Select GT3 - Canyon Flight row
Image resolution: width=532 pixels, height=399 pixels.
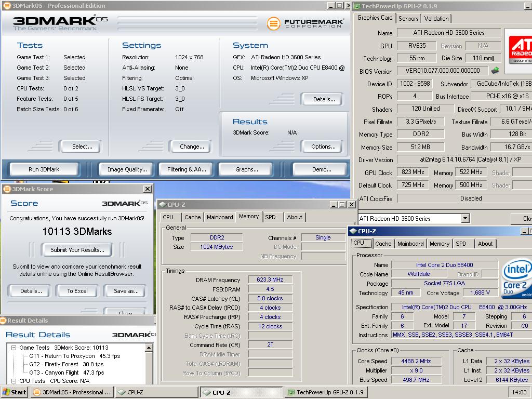click(x=66, y=373)
